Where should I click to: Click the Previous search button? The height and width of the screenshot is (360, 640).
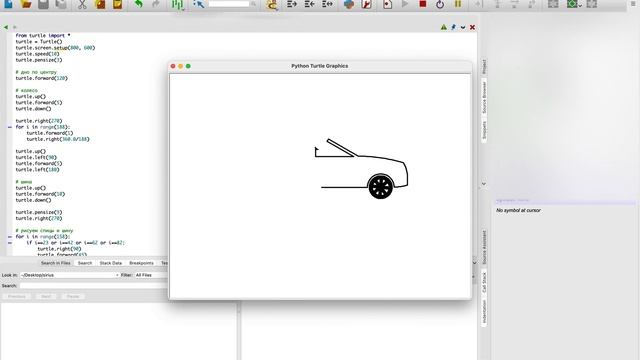click(17, 296)
